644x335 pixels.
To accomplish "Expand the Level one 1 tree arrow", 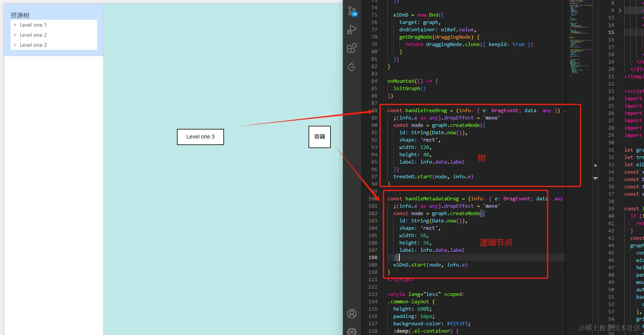I will 15,25.
